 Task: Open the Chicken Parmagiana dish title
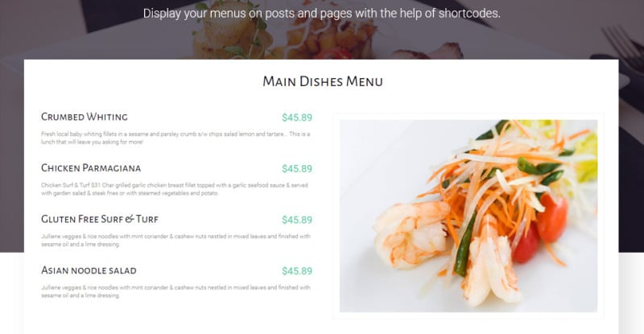[x=91, y=168]
